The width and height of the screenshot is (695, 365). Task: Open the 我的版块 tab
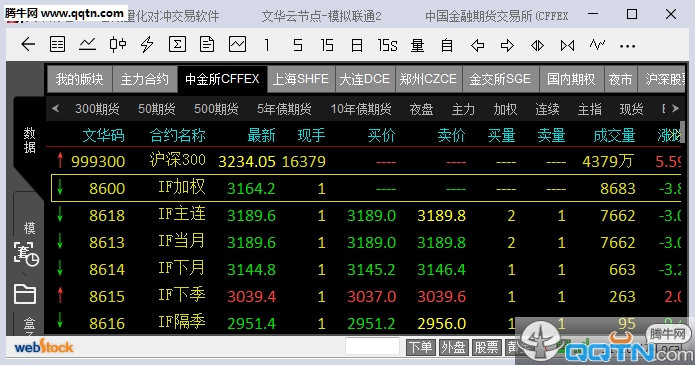coord(80,79)
